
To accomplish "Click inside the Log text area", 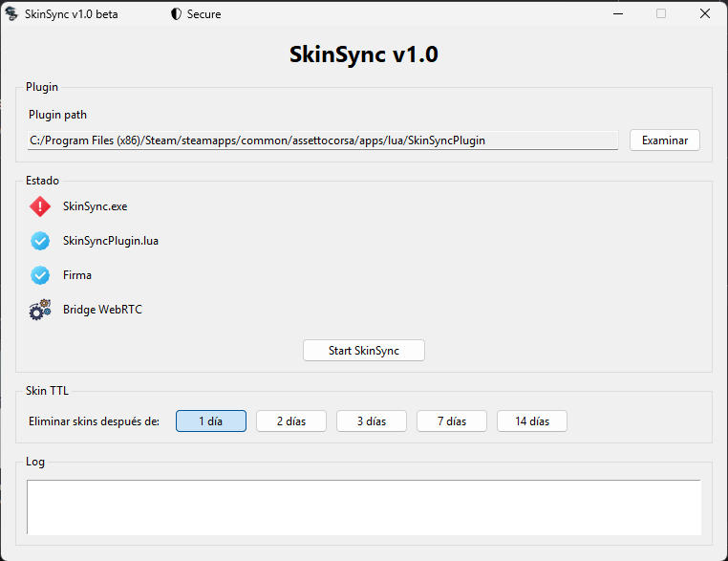I will [x=364, y=507].
